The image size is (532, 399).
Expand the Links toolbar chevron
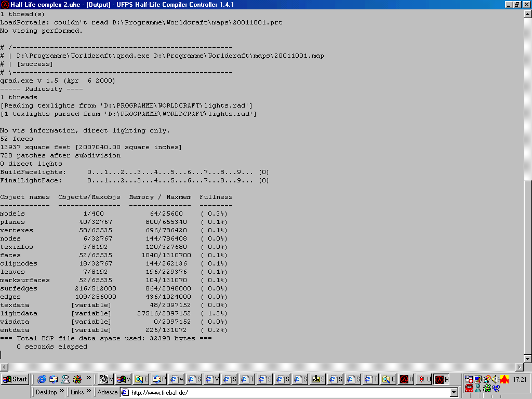[x=88, y=391]
